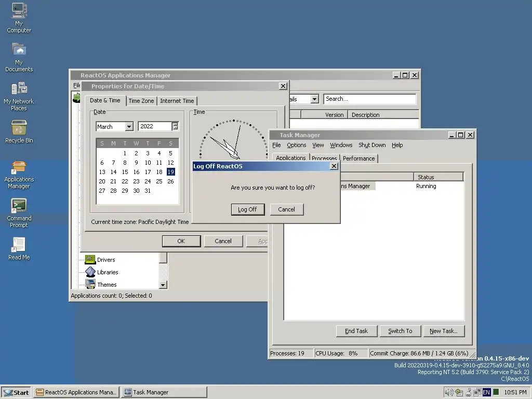Click the Processes: 19 status bar entry
Image resolution: width=532 pixels, height=399 pixels.
click(291, 353)
